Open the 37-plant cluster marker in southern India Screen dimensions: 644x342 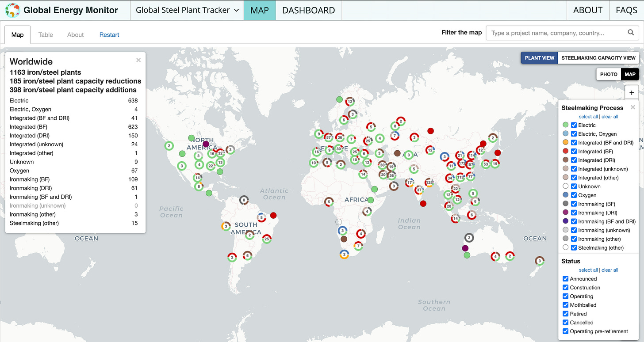pos(418,190)
